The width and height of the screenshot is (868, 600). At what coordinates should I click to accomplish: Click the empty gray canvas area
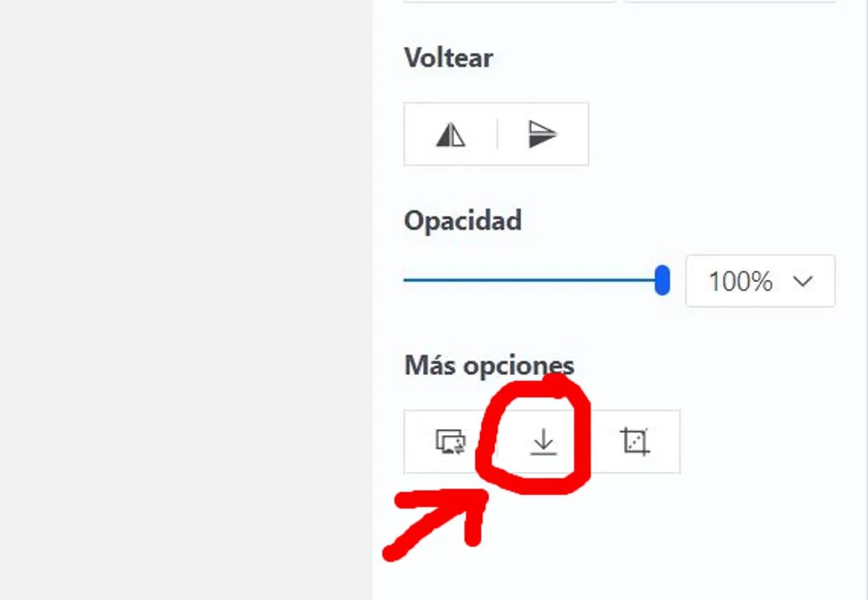pos(186,300)
